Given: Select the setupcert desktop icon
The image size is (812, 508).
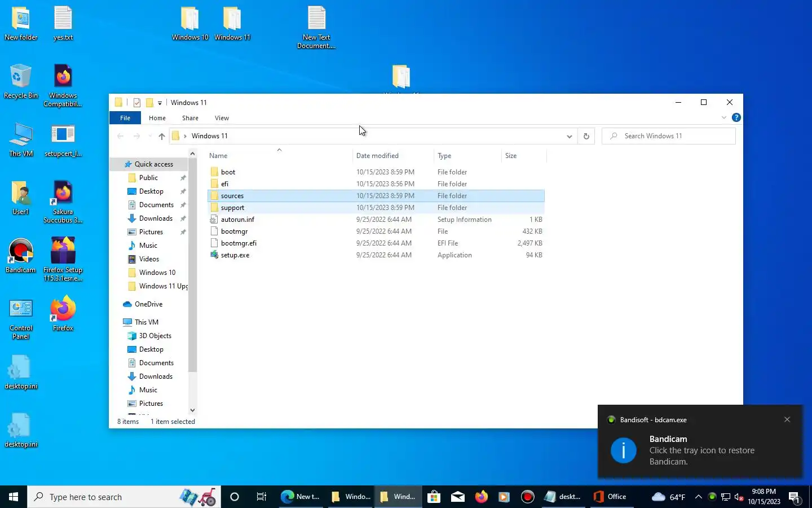Looking at the screenshot, I should 63,140.
